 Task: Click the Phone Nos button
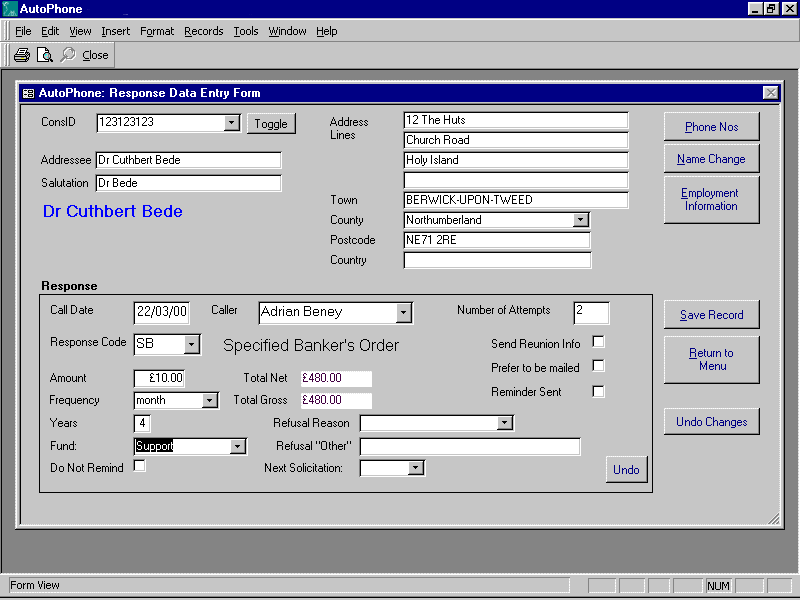coord(711,127)
